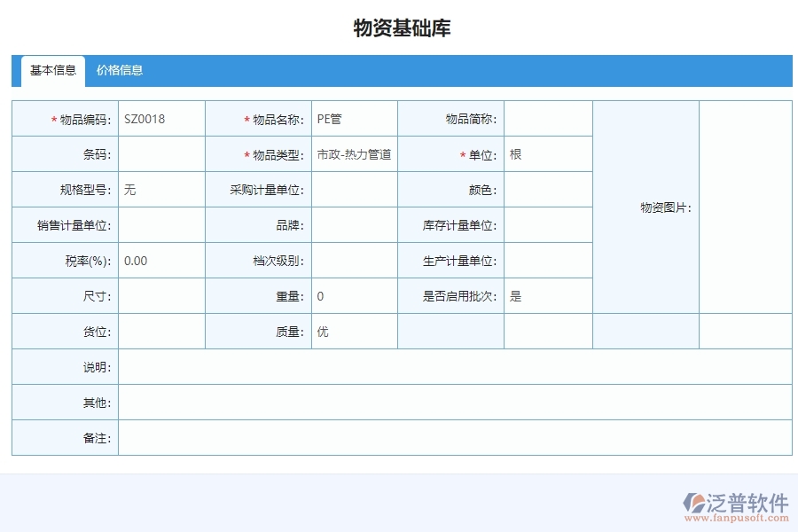Choose the 是否启用批次 field showing 是
Image resolution: width=798 pixels, height=532 pixels.
point(548,295)
